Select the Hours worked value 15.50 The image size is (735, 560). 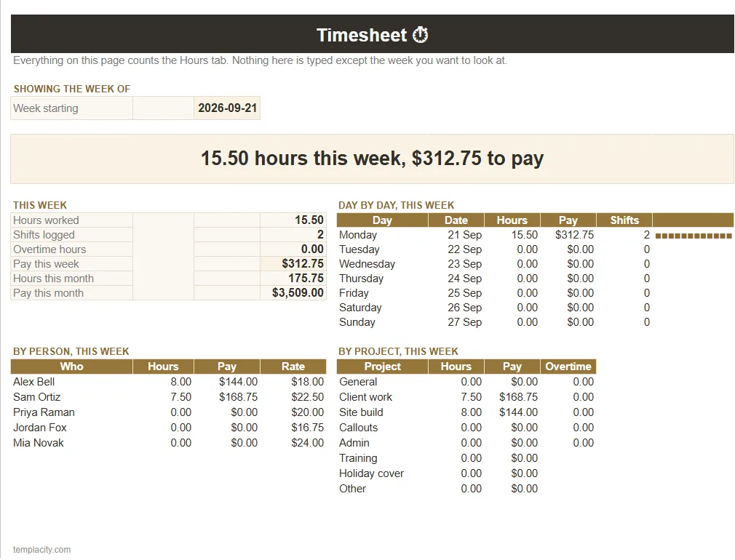pos(309,220)
